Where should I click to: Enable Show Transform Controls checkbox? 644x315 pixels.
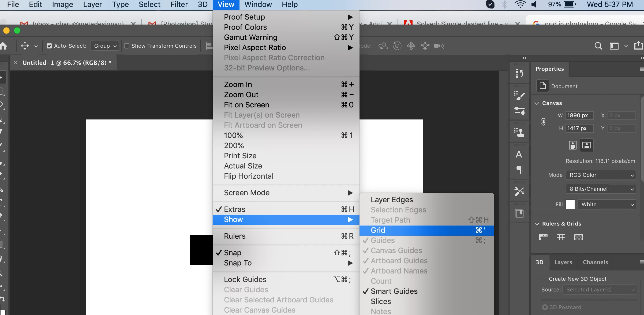[127, 46]
